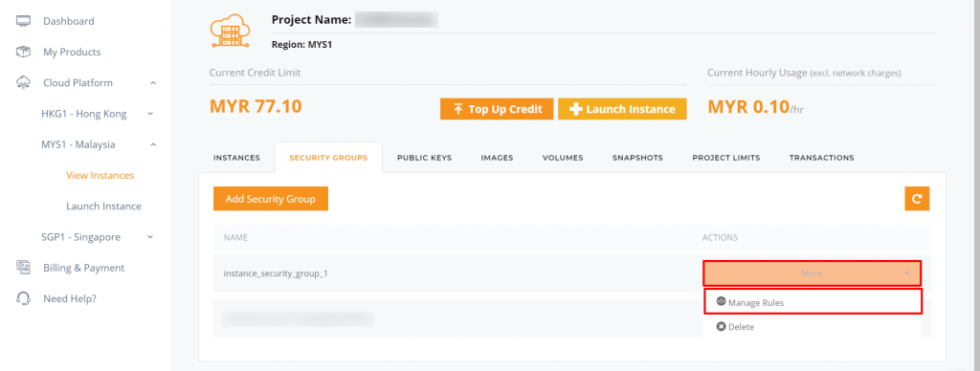This screenshot has height=371, width=980.
Task: Collapse the MYS1 - Malaysia chevron
Action: (x=153, y=144)
